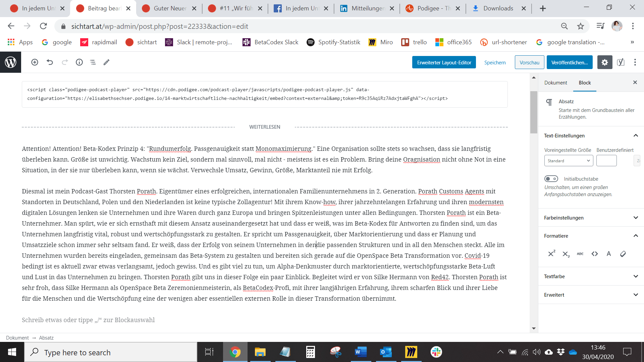
Task: Click the pencil tools icon
Action: pos(106,62)
